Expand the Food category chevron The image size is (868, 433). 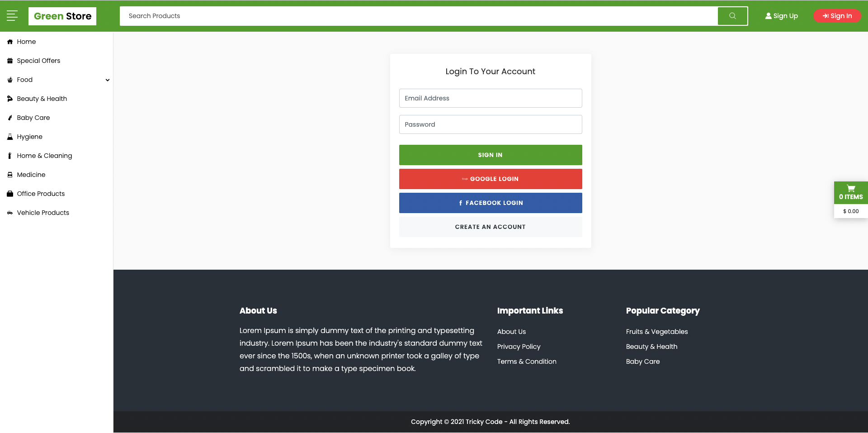click(108, 80)
